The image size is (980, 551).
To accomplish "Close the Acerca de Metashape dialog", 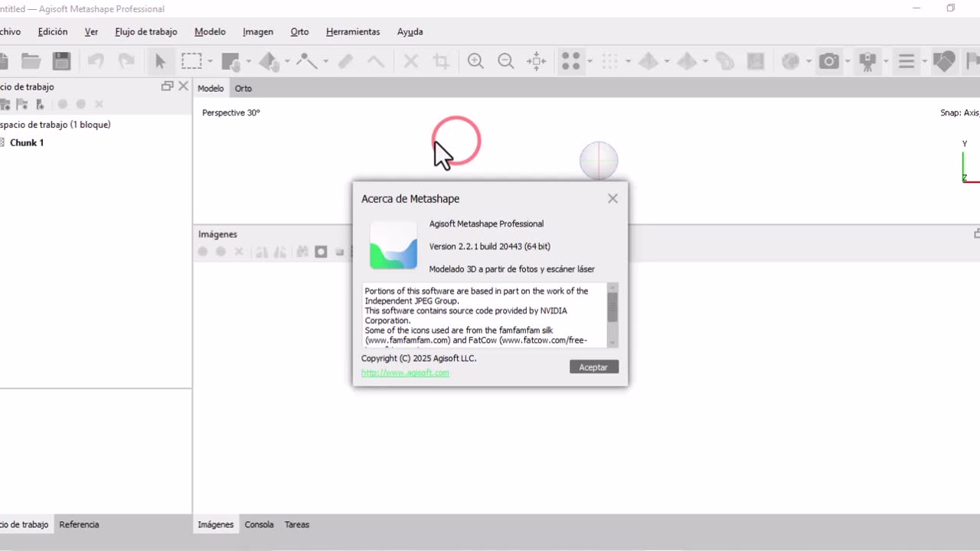I will [x=612, y=198].
